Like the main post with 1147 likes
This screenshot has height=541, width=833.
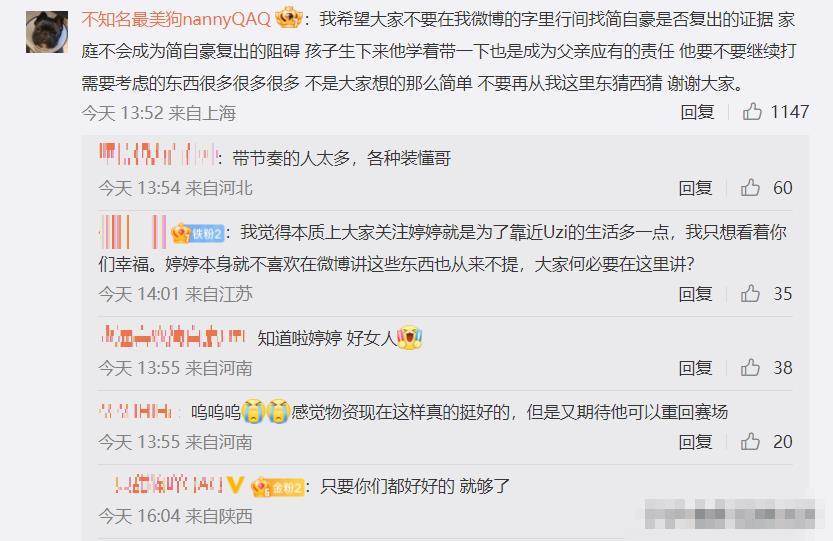tap(752, 112)
